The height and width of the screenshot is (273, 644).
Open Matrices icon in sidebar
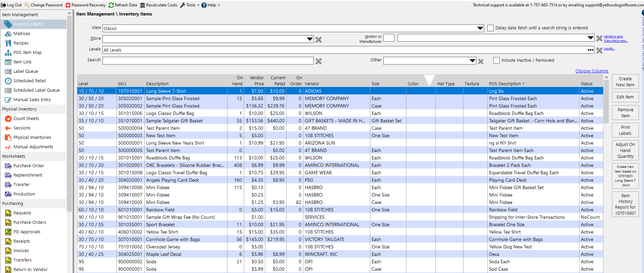[x=8, y=34]
